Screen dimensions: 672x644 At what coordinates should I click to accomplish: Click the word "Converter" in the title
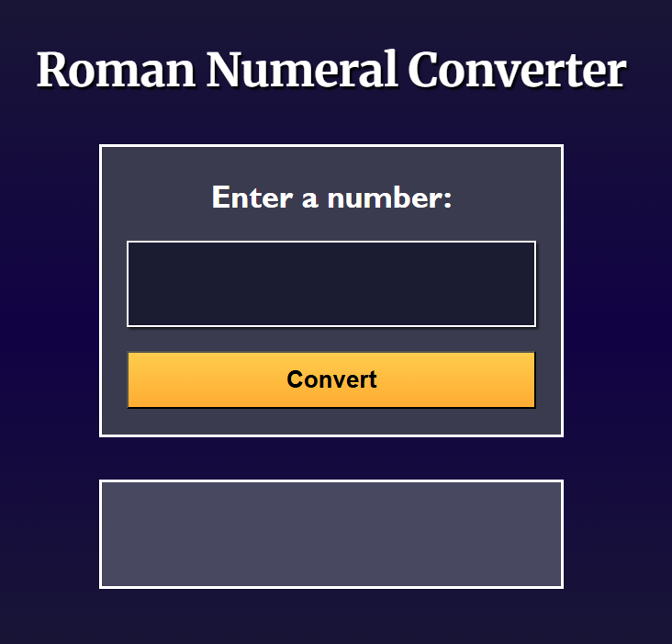(x=517, y=70)
